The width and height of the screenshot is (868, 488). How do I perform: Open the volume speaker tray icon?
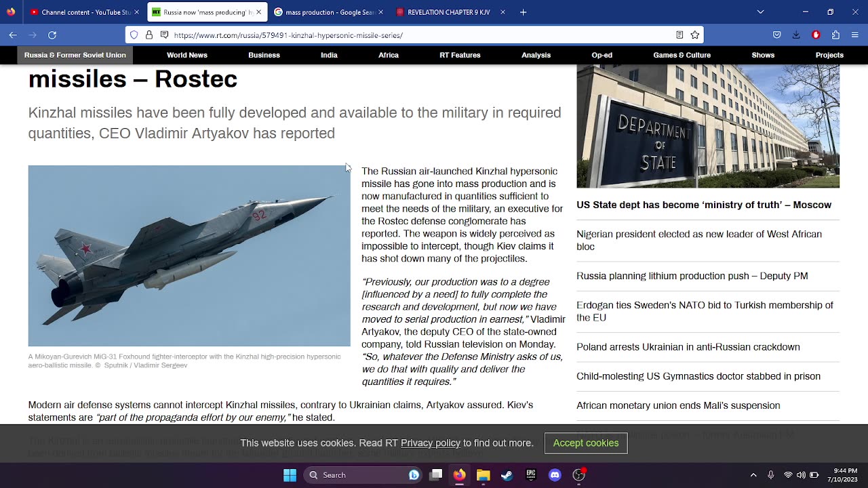[x=802, y=475]
